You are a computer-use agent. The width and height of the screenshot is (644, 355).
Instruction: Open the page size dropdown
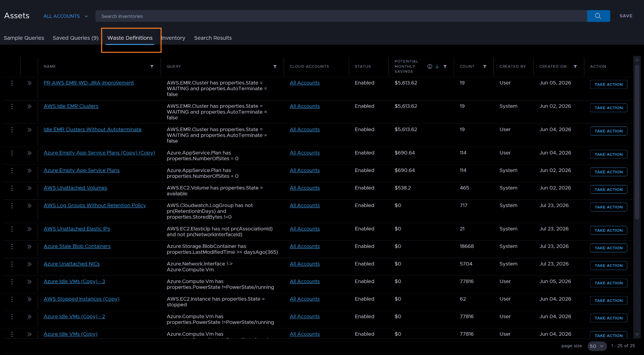click(597, 346)
